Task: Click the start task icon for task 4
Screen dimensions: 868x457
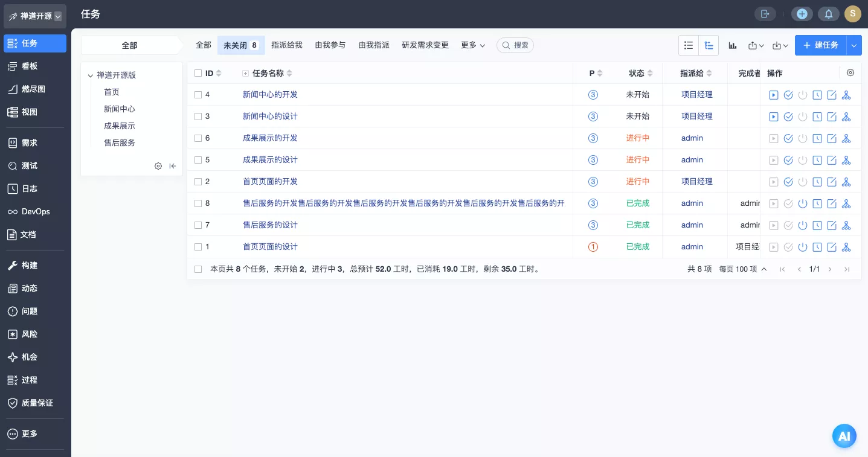Action: click(773, 95)
